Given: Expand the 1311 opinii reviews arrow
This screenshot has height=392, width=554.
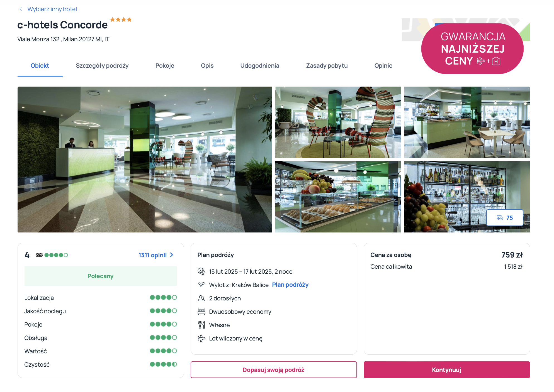Looking at the screenshot, I should pos(172,255).
